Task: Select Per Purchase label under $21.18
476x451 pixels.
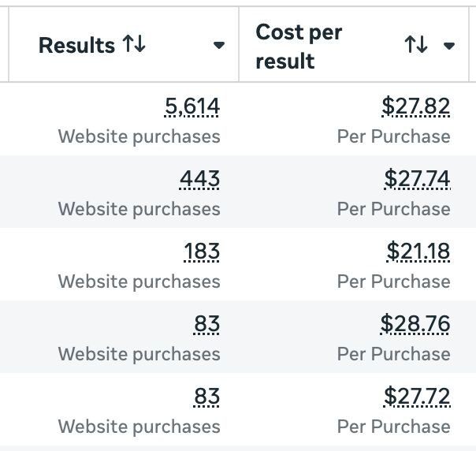Action: [x=393, y=281]
